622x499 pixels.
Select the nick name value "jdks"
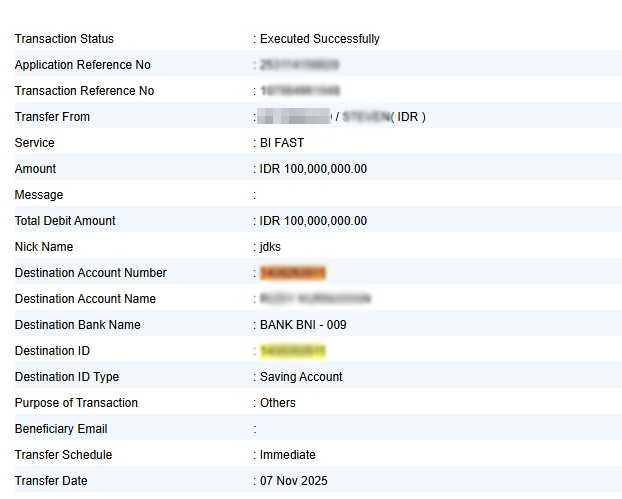coord(270,247)
